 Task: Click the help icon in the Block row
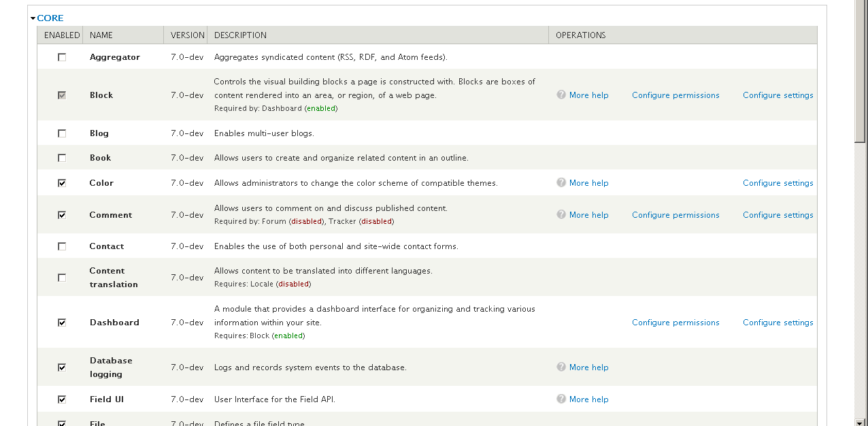[x=561, y=95]
